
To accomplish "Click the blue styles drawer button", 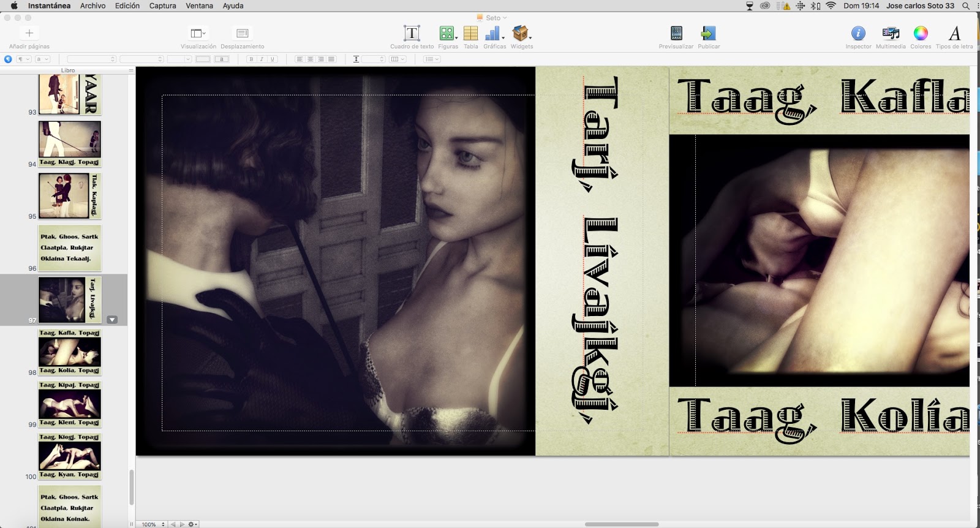I will pos(8,59).
